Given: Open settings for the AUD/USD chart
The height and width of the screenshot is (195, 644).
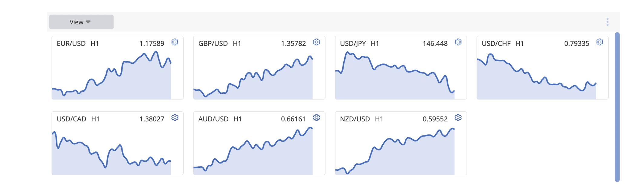Looking at the screenshot, I should pyautogui.click(x=316, y=118).
